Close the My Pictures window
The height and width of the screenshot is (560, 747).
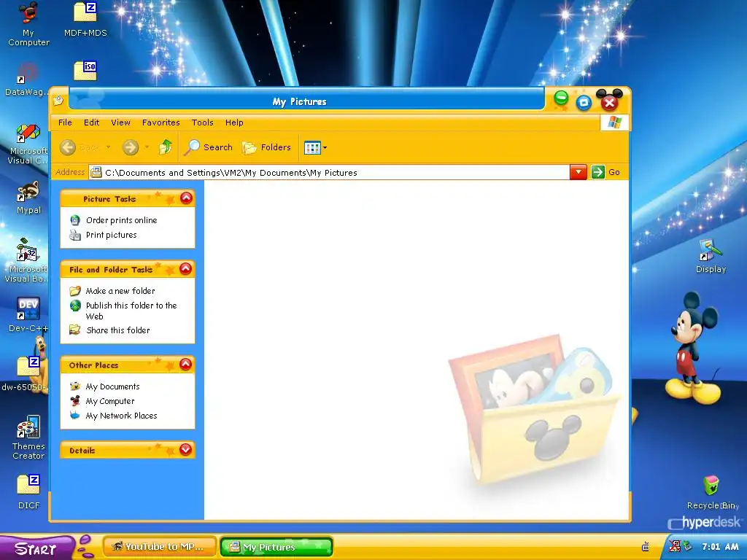609,102
